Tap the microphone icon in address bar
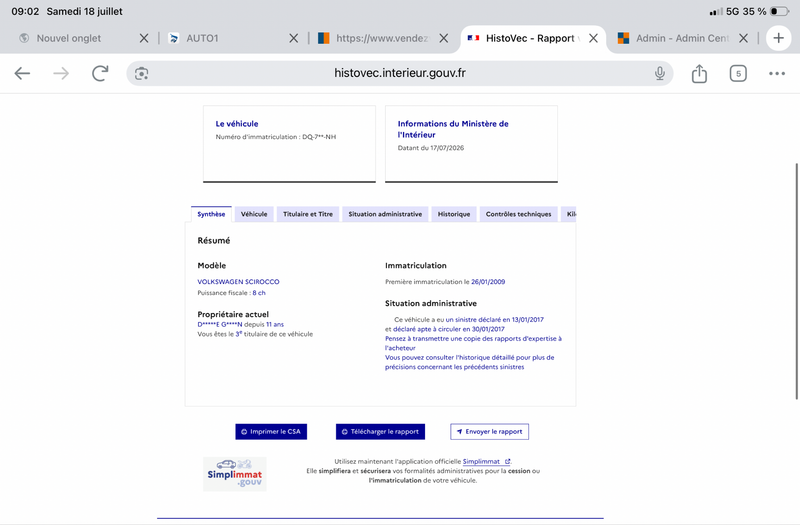 [660, 73]
